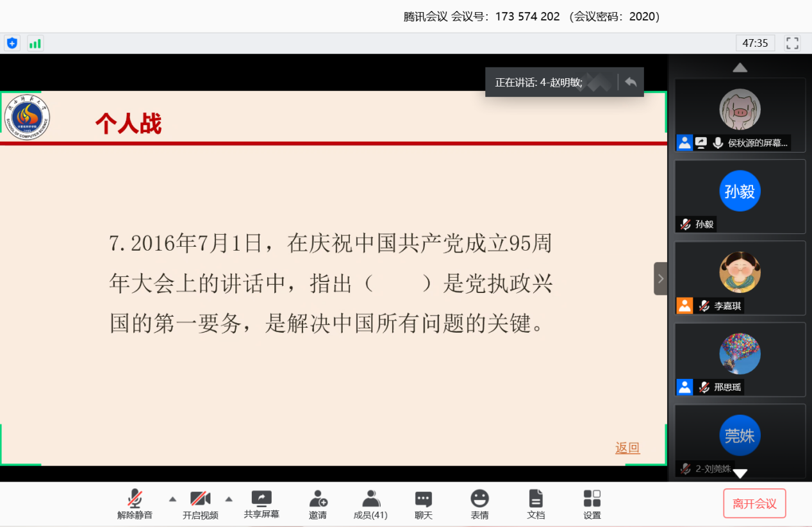The width and height of the screenshot is (812, 527).
Task: Open the Invite people icon
Action: 318,505
